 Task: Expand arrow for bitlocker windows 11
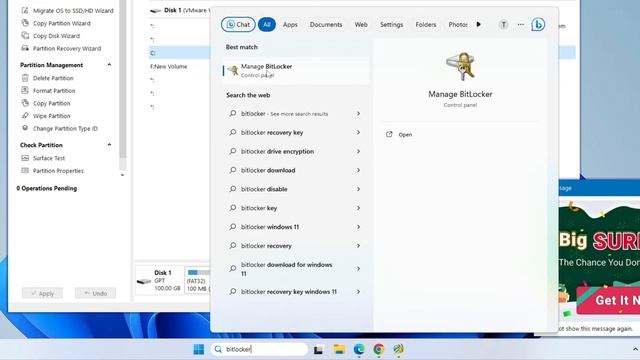pos(358,227)
